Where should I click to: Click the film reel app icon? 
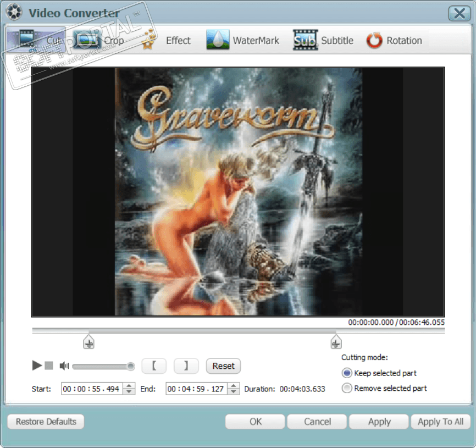click(14, 12)
